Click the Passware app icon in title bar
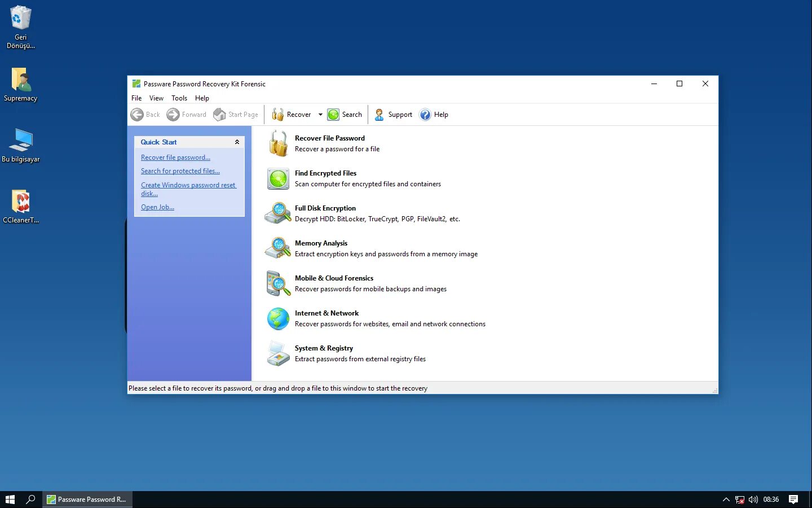 [x=136, y=84]
